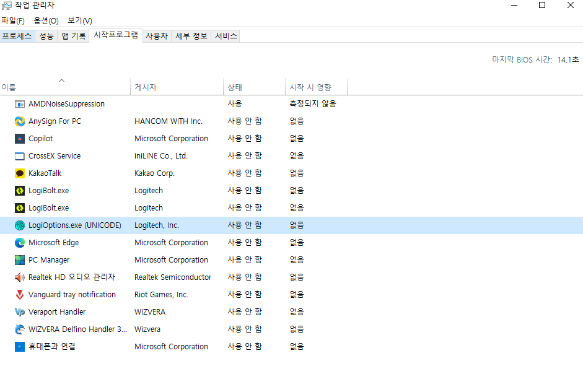Click publisher Wizvera in Delfino row
This screenshot has height=392, width=583.
pyautogui.click(x=147, y=329)
